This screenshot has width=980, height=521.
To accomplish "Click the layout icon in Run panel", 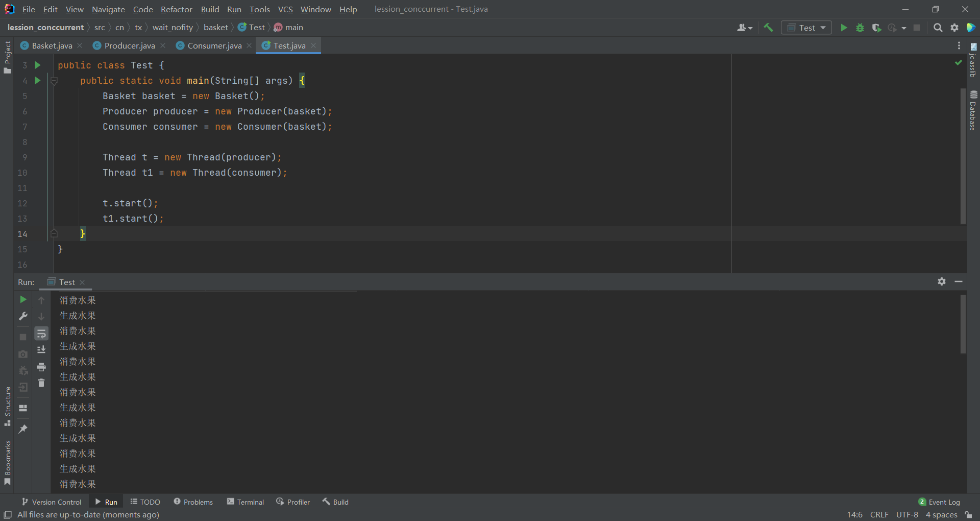I will tap(23, 408).
